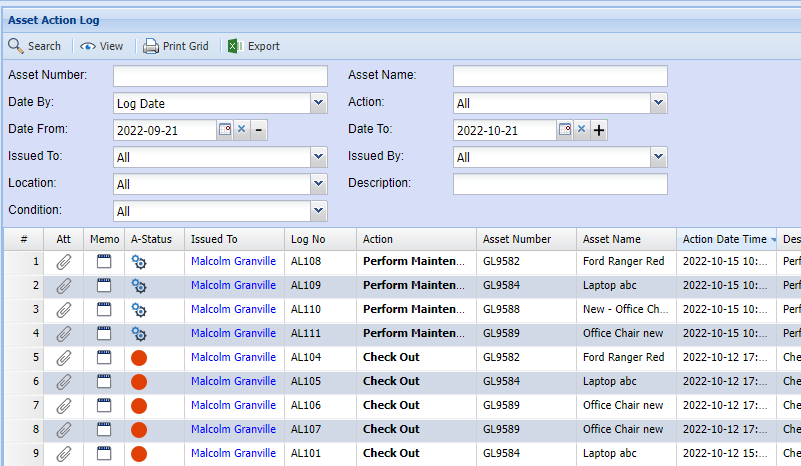Image resolution: width=801 pixels, height=466 pixels.
Task: Click the Asset Number input field
Action: tap(220, 76)
